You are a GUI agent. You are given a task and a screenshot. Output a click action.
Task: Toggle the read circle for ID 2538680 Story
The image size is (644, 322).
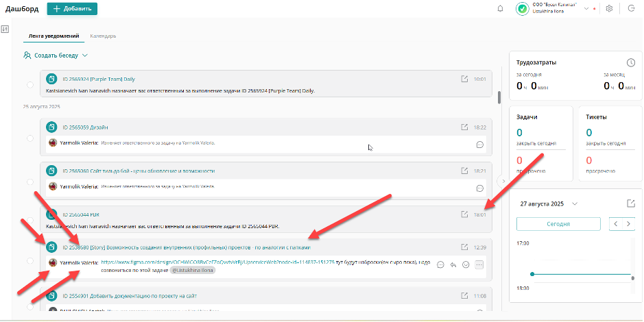tap(30, 261)
